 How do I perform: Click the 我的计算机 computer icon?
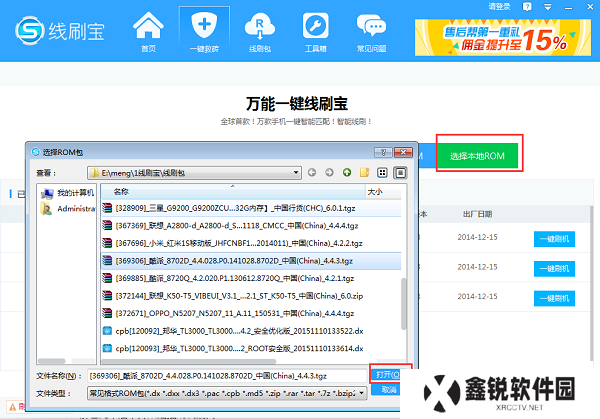47,193
